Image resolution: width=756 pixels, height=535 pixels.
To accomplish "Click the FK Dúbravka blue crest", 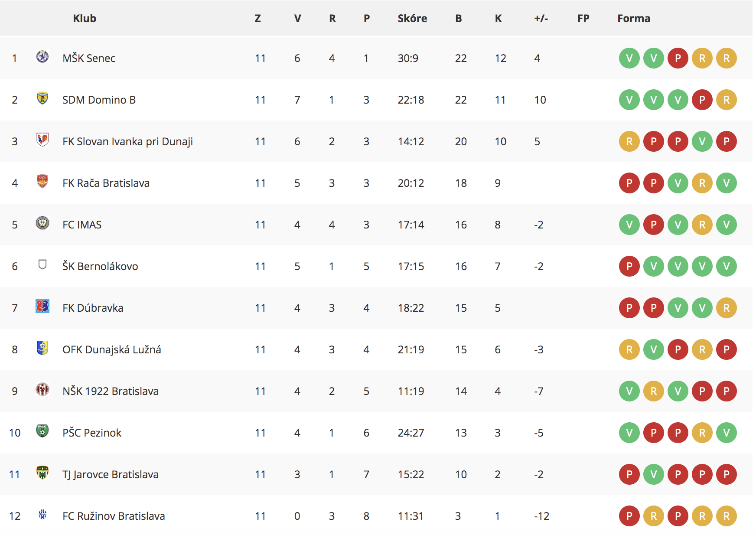I will (x=42, y=306).
